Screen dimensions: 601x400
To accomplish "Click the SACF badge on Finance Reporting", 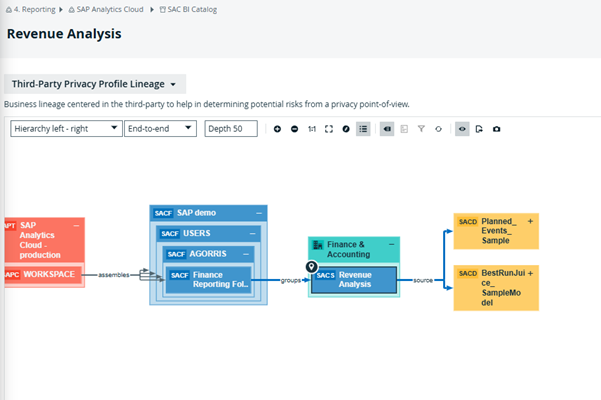I will pos(179,275).
